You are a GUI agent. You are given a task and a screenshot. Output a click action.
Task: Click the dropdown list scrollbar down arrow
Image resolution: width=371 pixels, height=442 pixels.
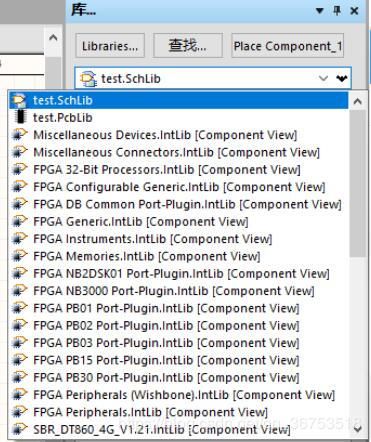pyautogui.click(x=358, y=429)
